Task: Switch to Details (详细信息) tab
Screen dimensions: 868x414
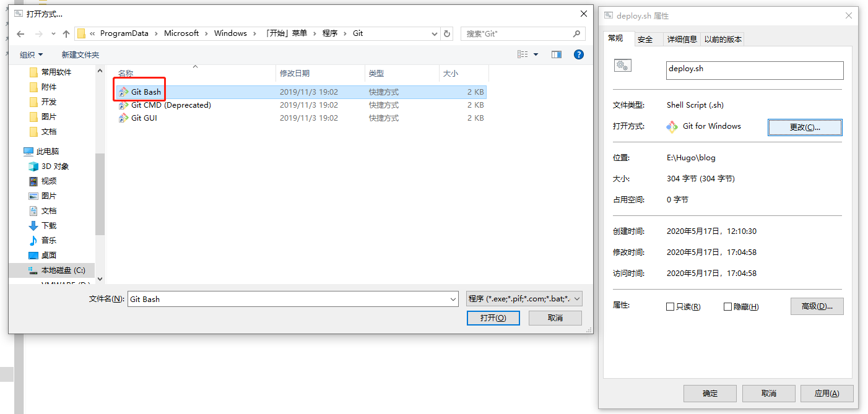Action: 682,40
